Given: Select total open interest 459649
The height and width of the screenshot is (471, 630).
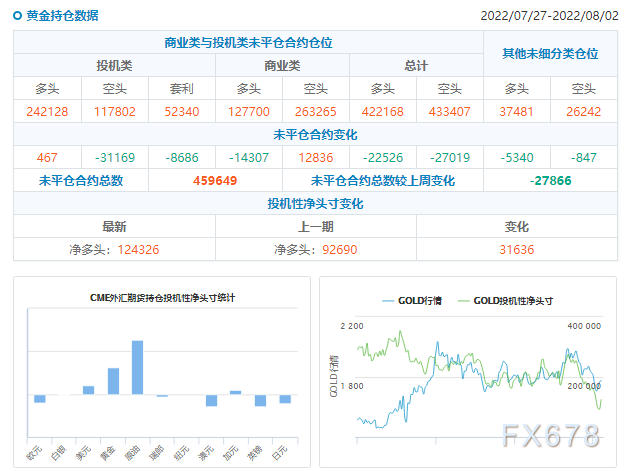Looking at the screenshot, I should click(x=215, y=180).
